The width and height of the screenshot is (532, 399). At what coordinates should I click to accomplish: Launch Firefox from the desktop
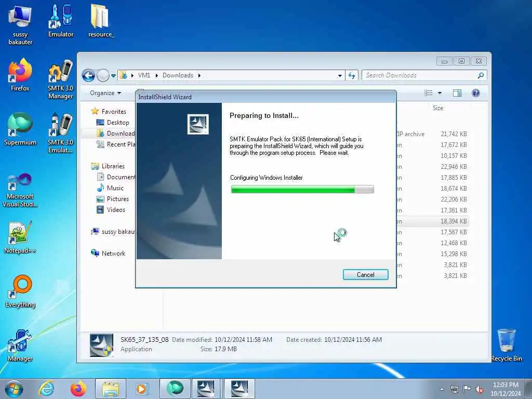click(20, 75)
